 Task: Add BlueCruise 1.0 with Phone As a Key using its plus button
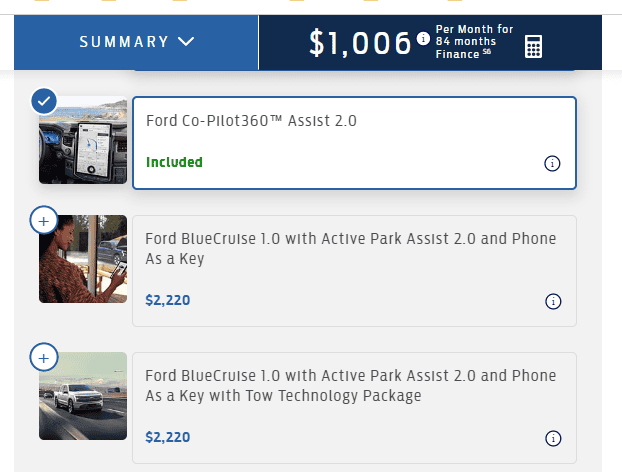pos(44,220)
